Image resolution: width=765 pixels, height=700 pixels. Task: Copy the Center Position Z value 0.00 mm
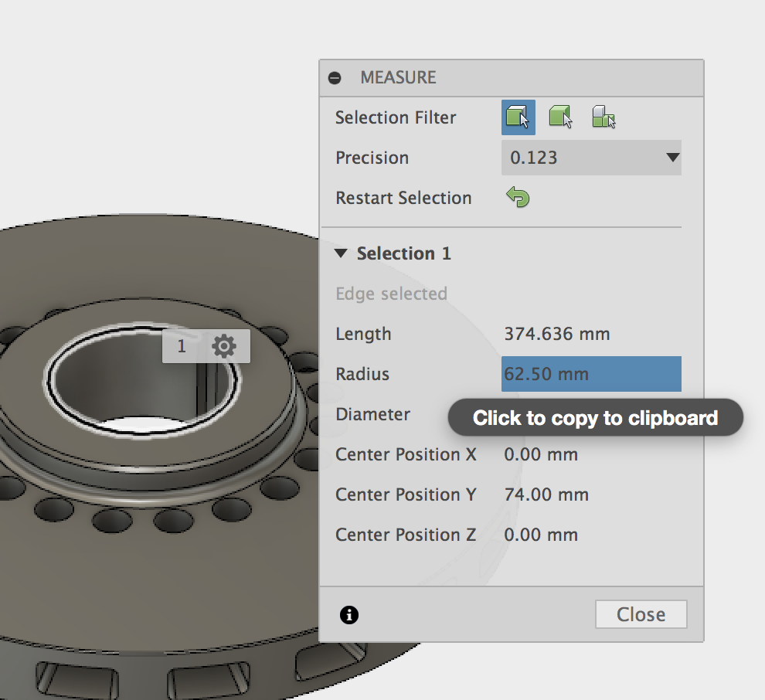click(541, 535)
